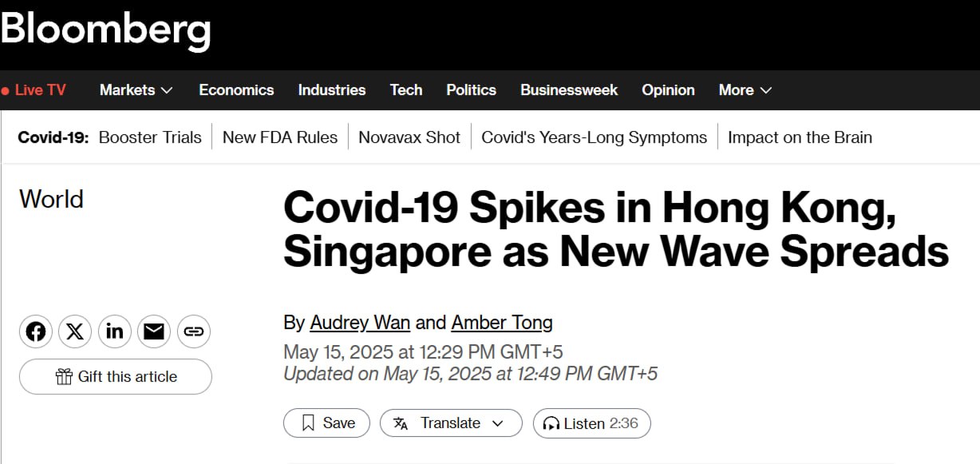Navigate to Tech section

[x=405, y=90]
